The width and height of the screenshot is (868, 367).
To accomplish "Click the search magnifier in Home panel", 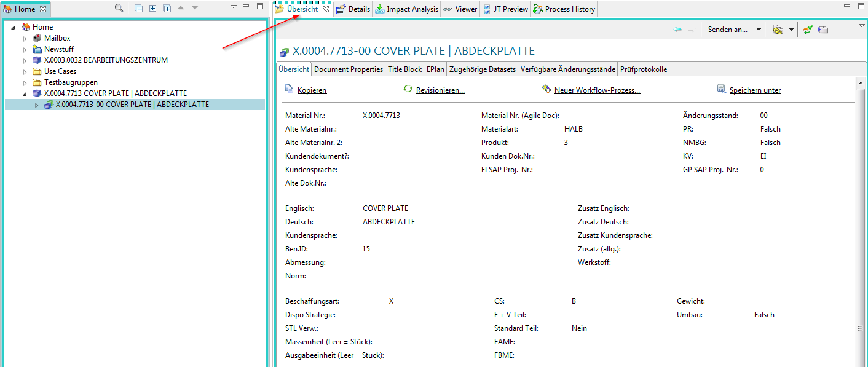I will (x=119, y=8).
